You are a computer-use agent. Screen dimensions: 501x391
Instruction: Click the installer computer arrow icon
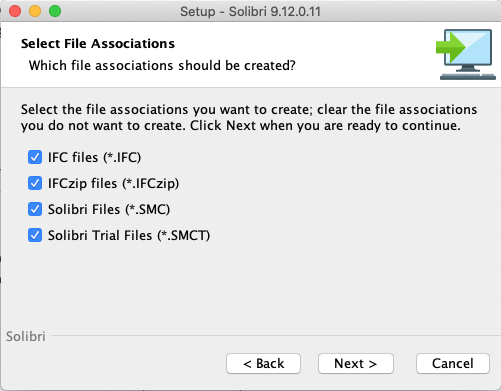point(466,55)
